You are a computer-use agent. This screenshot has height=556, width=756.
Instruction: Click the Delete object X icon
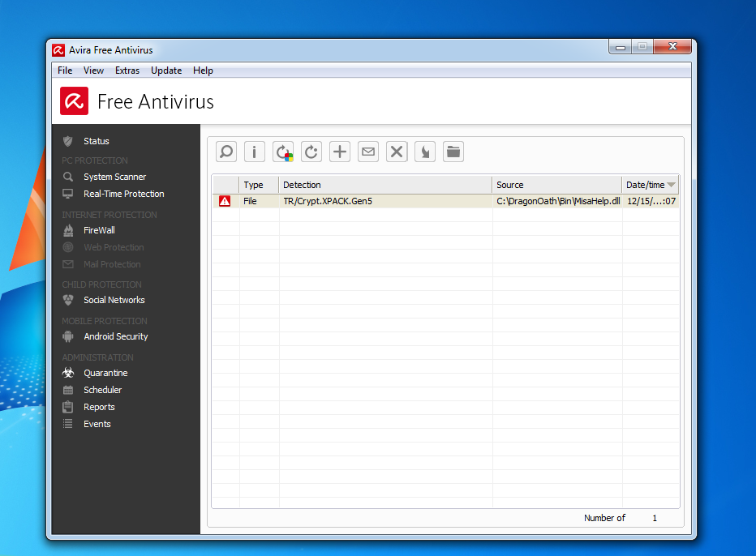397,152
